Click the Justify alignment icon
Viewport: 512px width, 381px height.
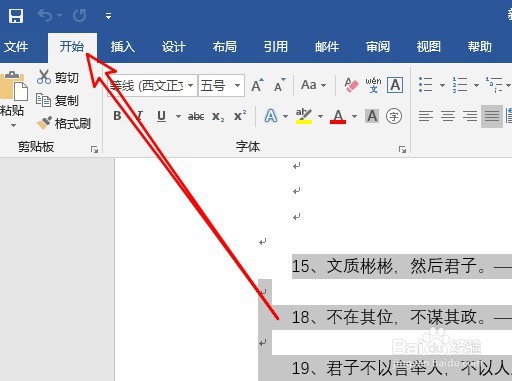point(492,116)
